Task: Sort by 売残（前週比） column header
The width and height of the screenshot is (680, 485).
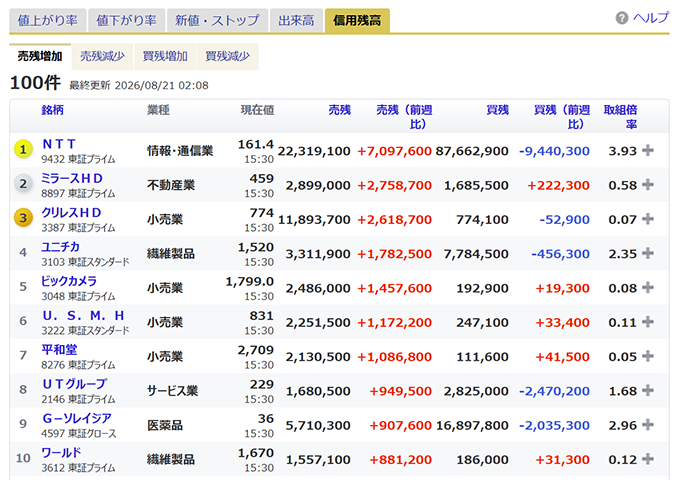Action: [404, 117]
